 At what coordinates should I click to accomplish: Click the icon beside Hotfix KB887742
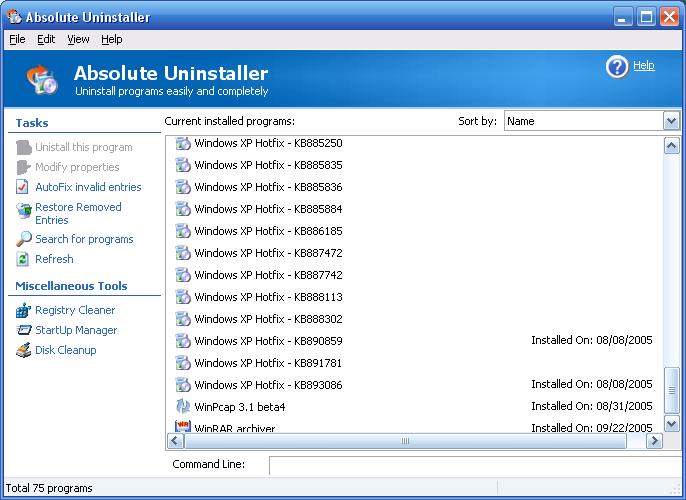183,275
